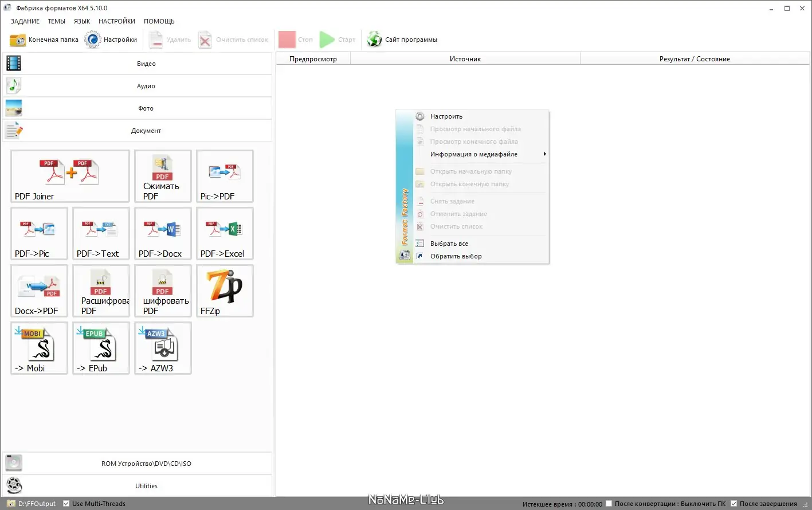The width and height of the screenshot is (812, 510).
Task: Select the PDF->Excel converter
Action: coord(225,233)
